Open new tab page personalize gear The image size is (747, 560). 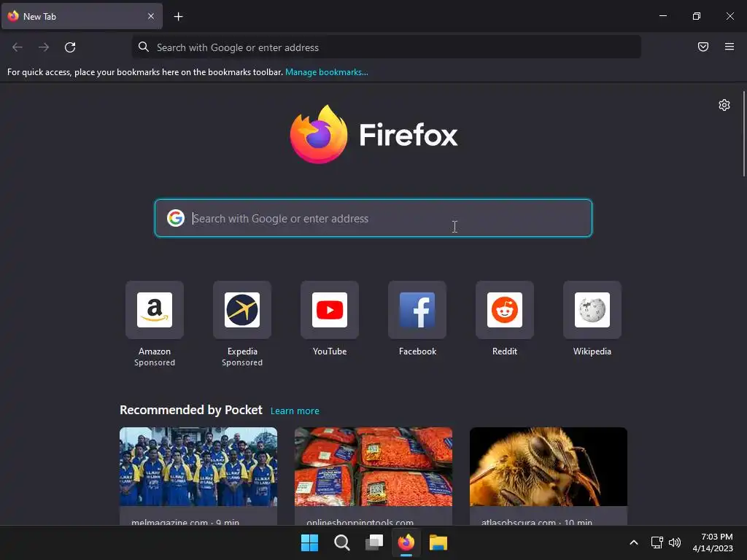tap(724, 105)
